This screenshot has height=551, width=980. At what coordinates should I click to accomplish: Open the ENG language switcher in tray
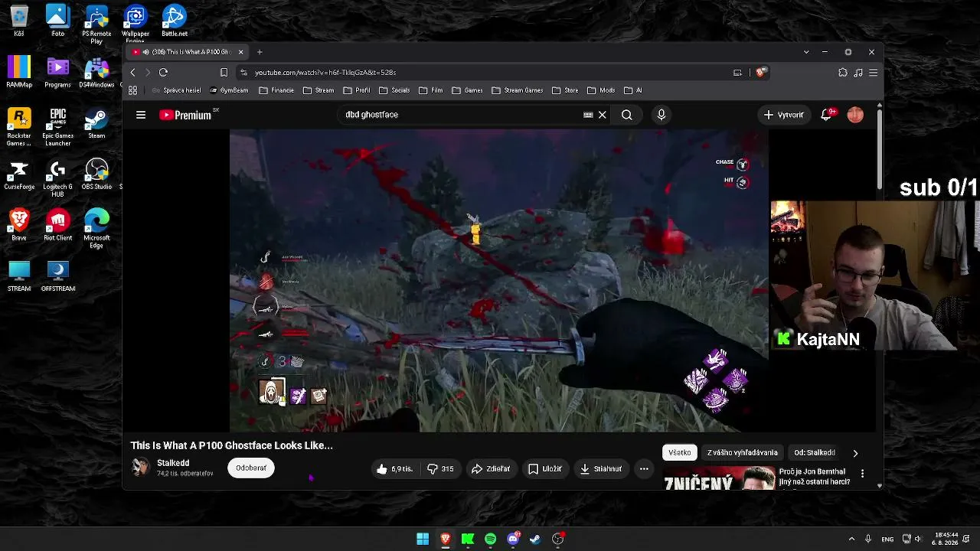pos(887,539)
